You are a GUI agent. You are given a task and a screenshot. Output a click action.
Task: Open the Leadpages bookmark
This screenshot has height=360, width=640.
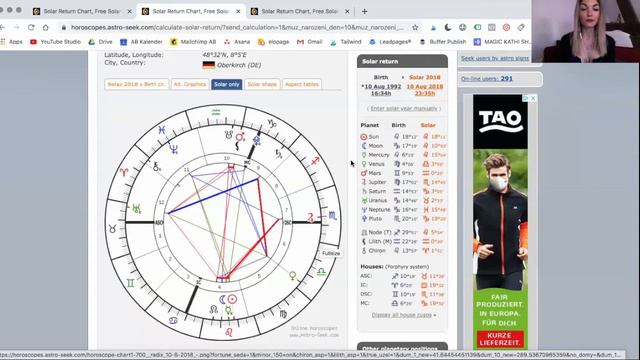tap(390, 42)
